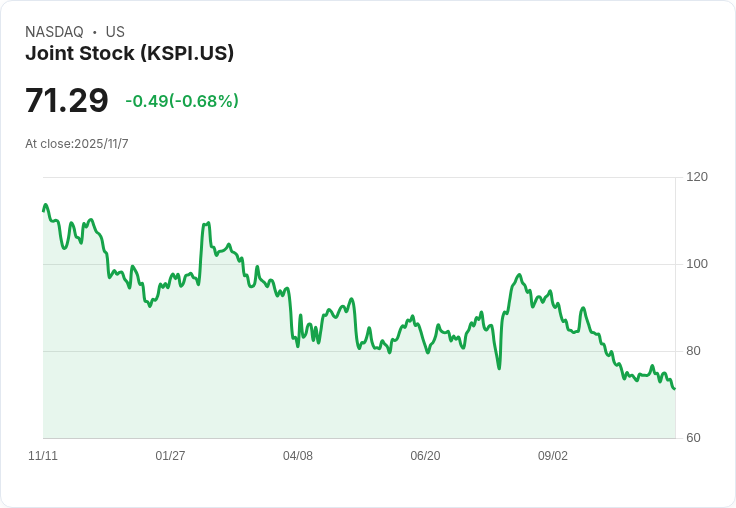Select the 09/02 date axis label
Viewport: 736px width, 508px height.
click(552, 456)
